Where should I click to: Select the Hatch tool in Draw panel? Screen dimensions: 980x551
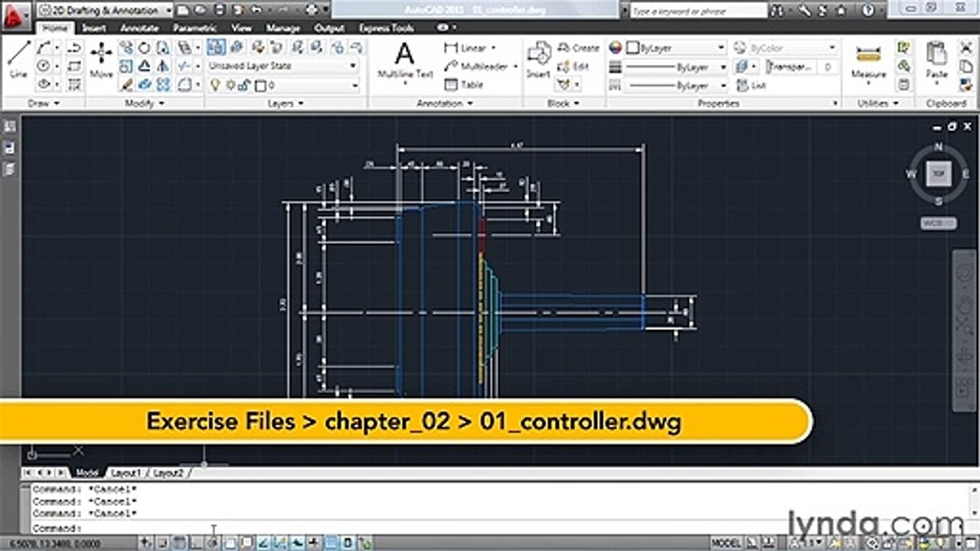click(x=74, y=84)
